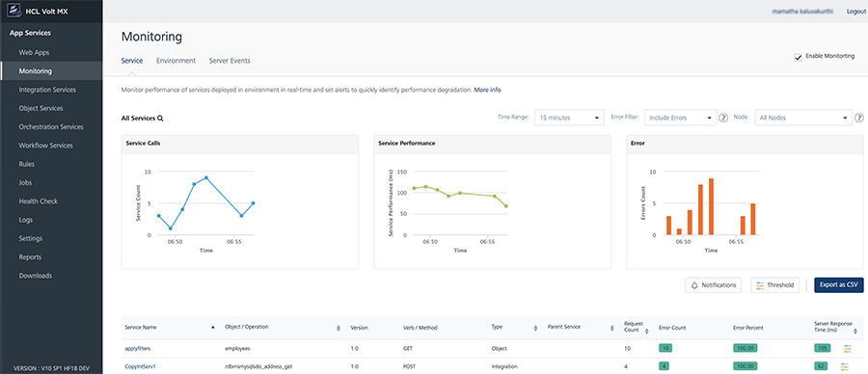The image size is (868, 374).
Task: Click the Error Filter help question icon
Action: pyautogui.click(x=723, y=118)
